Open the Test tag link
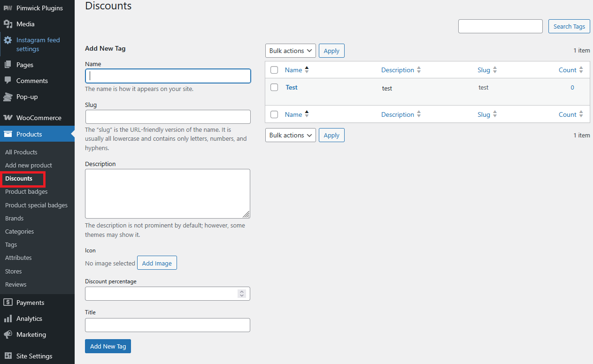Screen dimensions: 593x364 pyautogui.click(x=292, y=87)
